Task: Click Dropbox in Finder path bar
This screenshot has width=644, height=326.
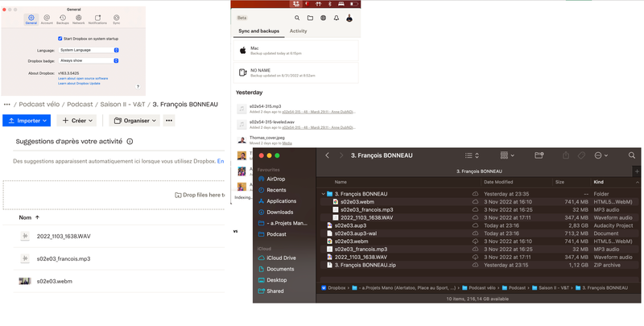Action: [x=334, y=288]
